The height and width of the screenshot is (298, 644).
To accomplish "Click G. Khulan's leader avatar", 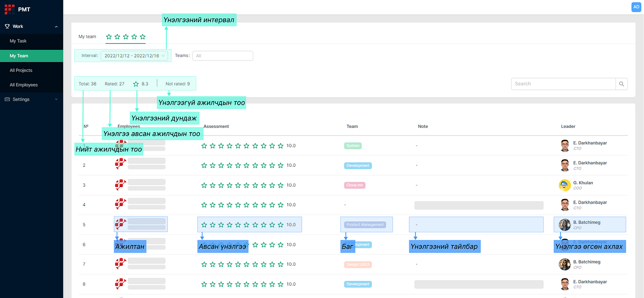I will [564, 185].
